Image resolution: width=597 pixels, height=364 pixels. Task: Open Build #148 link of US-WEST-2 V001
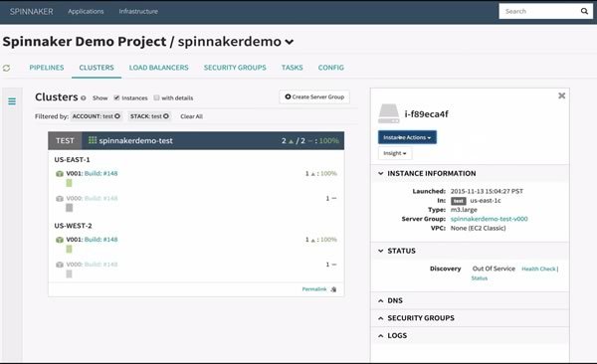(100, 240)
